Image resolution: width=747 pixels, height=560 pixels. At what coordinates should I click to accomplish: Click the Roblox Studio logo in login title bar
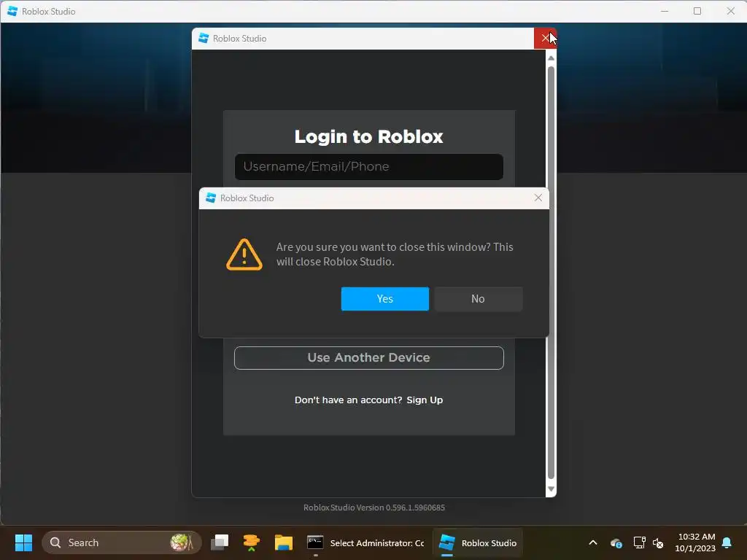(x=204, y=38)
